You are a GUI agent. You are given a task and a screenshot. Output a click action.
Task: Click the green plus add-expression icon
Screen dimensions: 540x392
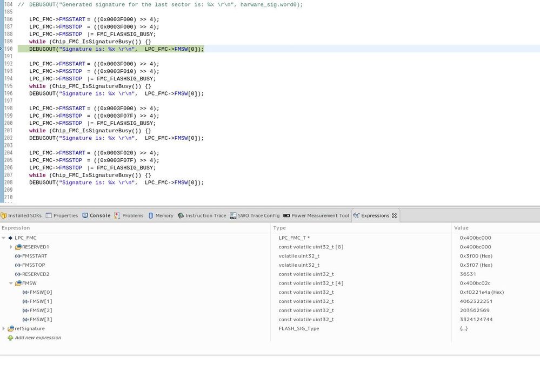[10, 337]
